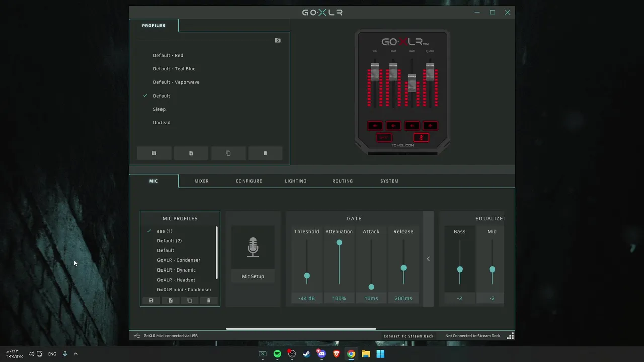The height and width of the screenshot is (362, 644).
Task: Click the Music fader on device image
Action: click(412, 82)
